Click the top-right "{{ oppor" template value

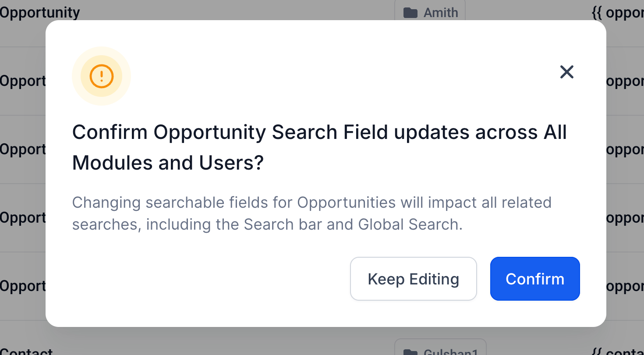click(618, 13)
